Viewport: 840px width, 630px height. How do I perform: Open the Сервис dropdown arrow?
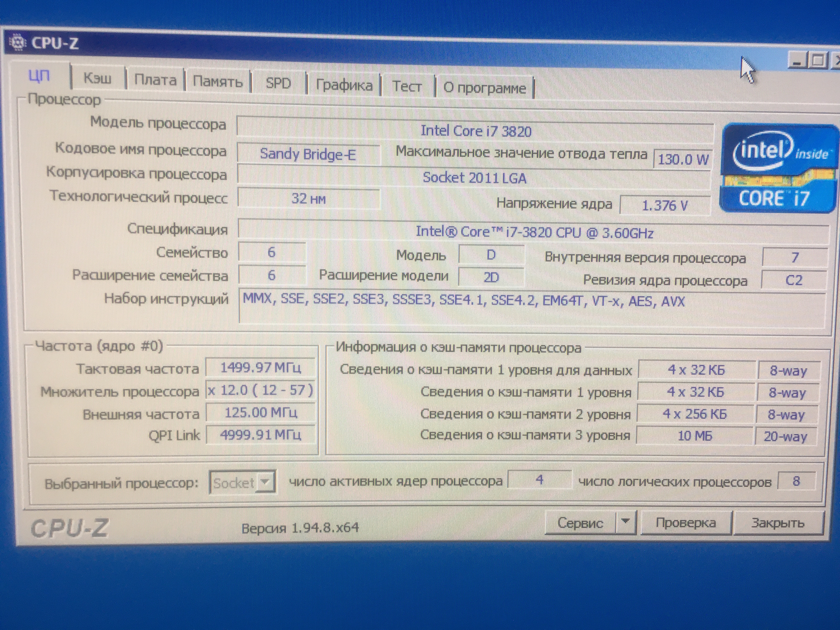tap(625, 522)
